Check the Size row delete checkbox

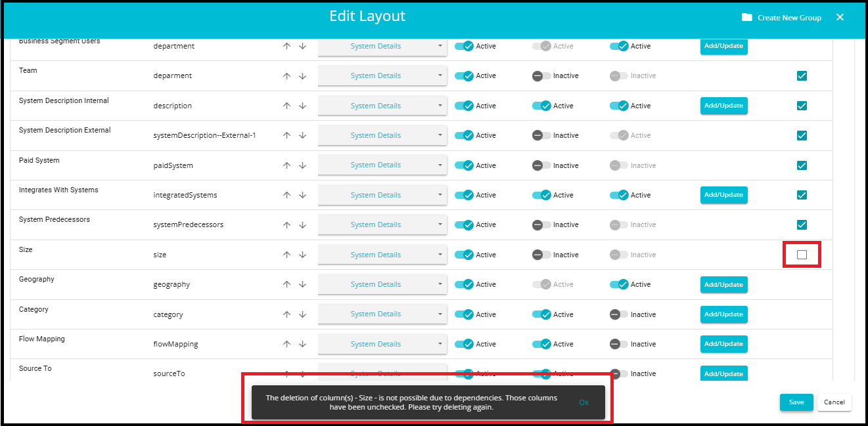(x=802, y=255)
